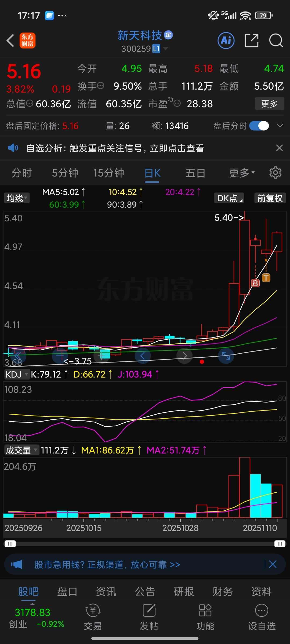
Task: Open 股市急用钱 ad link
Action: tap(107, 565)
